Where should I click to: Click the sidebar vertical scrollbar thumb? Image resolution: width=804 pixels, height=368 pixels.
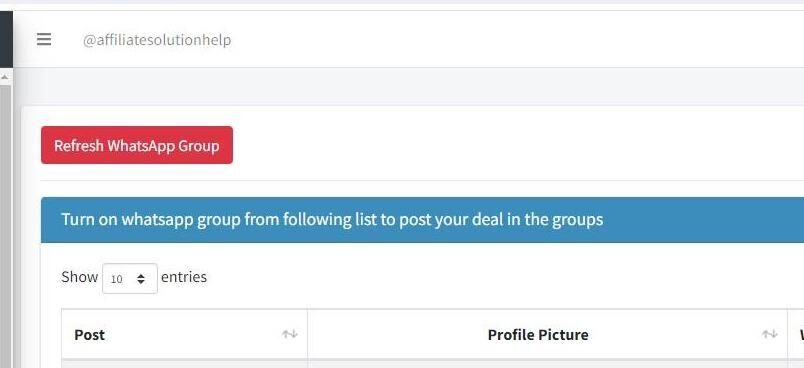point(5,226)
